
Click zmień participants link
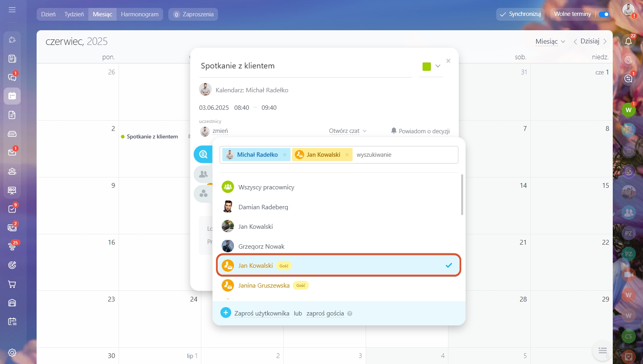pyautogui.click(x=220, y=131)
